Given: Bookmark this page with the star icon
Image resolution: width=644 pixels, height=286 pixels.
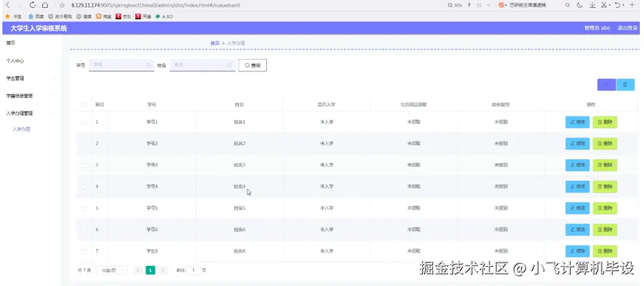Looking at the screenshot, I should coord(63,5).
